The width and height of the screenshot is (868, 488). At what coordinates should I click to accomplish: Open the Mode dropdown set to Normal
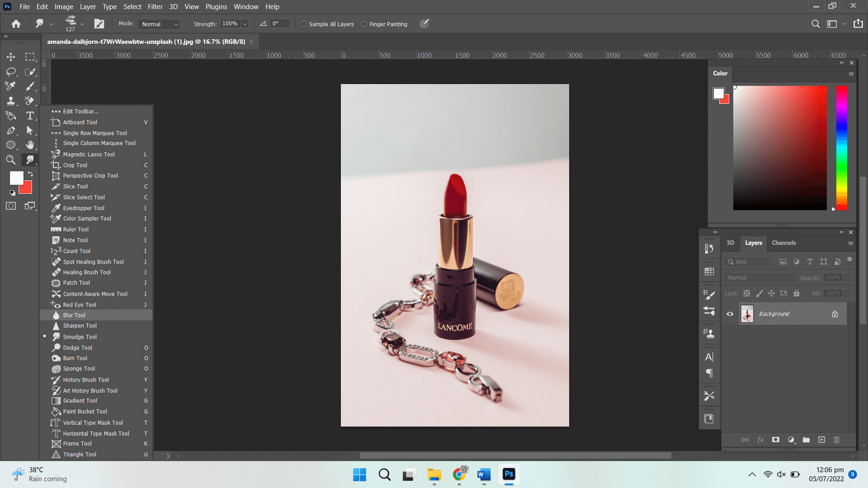(159, 24)
